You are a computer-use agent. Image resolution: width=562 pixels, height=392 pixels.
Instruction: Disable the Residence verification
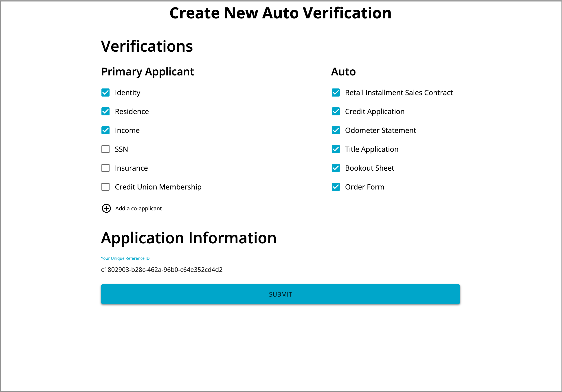click(x=105, y=112)
